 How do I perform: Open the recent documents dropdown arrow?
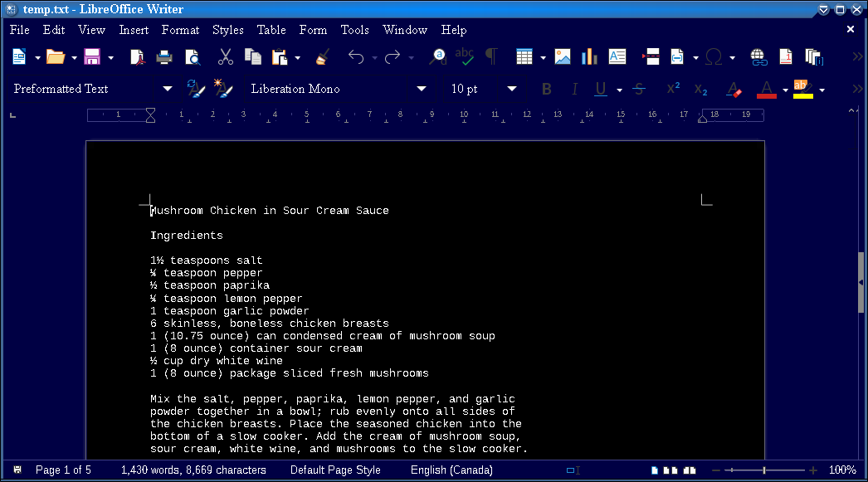pos(74,57)
